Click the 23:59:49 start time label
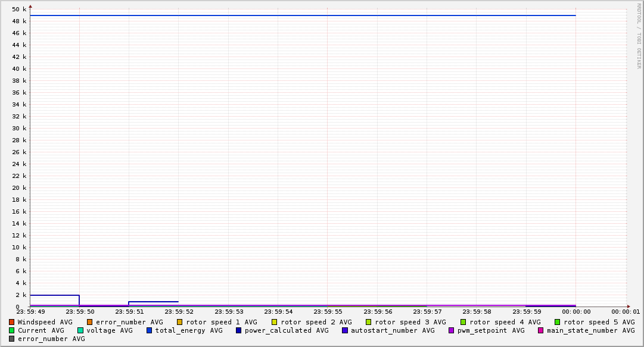 click(30, 311)
